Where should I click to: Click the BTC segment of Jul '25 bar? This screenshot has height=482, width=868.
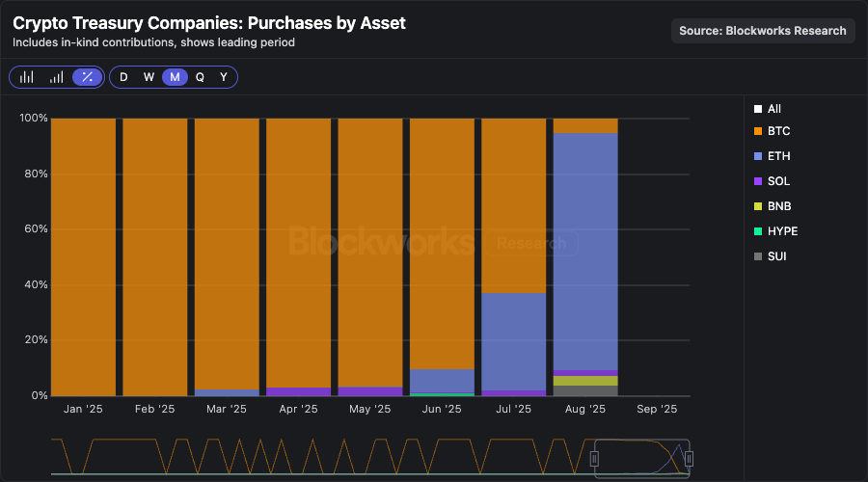[514, 205]
